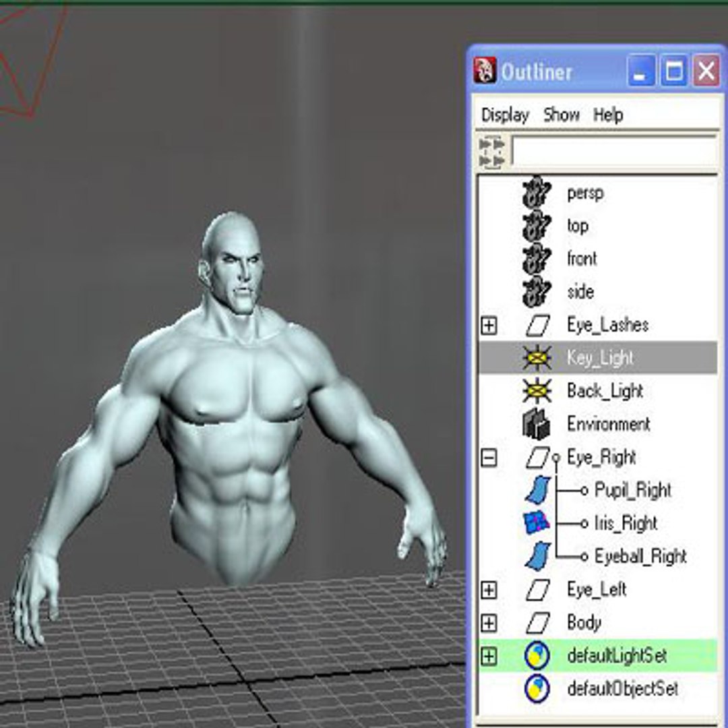Click the Eye_Lashes transform icon

coord(538,325)
